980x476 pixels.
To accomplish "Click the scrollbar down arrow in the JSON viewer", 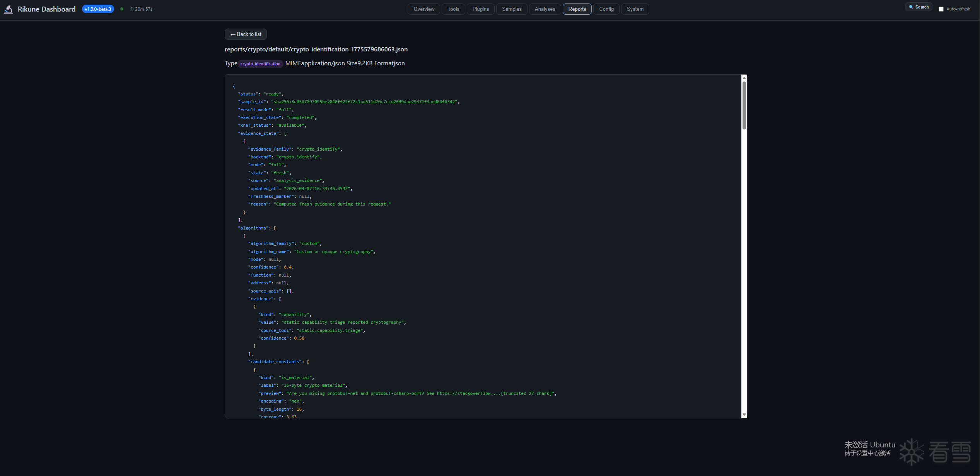I will coord(744,415).
